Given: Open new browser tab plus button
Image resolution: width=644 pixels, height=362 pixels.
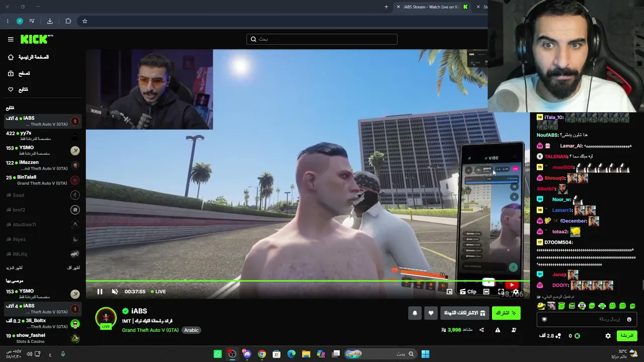Looking at the screenshot, I should tap(386, 7).
